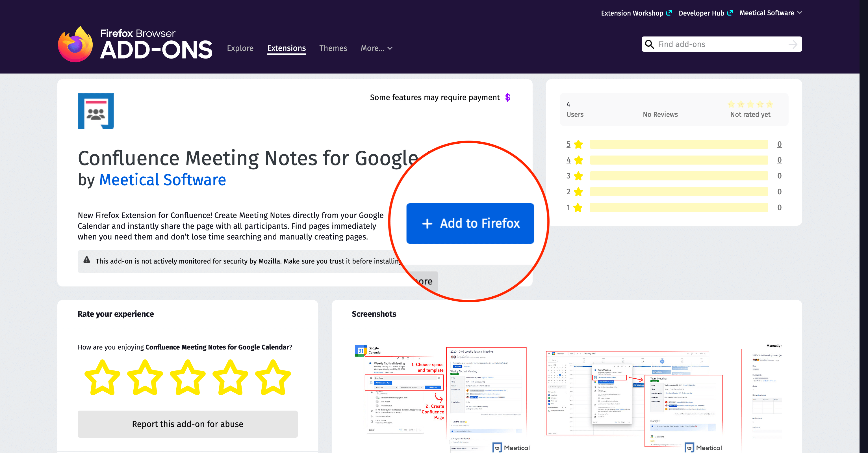Open the Explore section

[240, 48]
